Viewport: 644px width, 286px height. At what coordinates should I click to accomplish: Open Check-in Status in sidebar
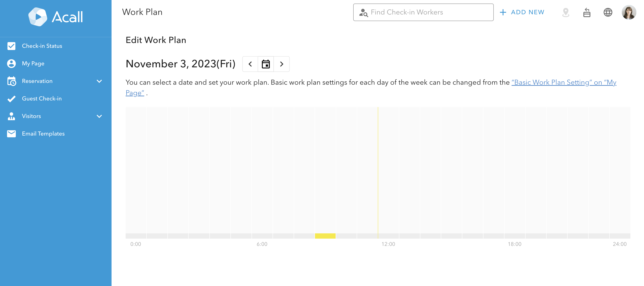coord(42,46)
